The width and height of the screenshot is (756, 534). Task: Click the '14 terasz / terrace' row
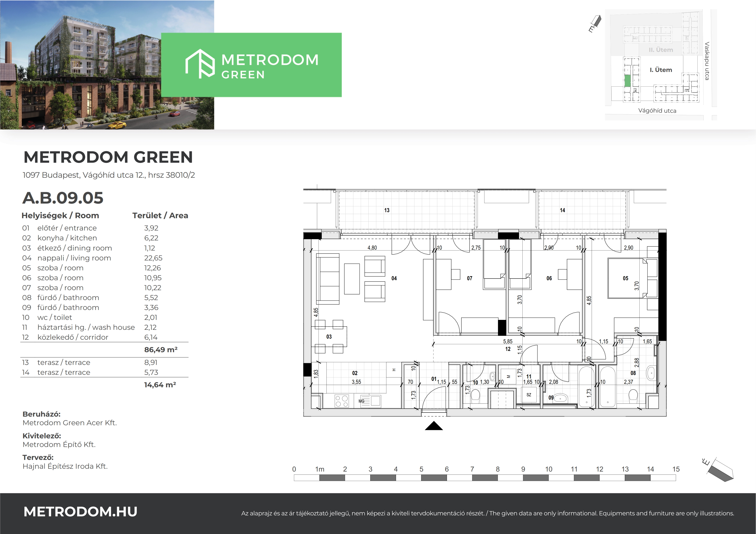(x=104, y=372)
